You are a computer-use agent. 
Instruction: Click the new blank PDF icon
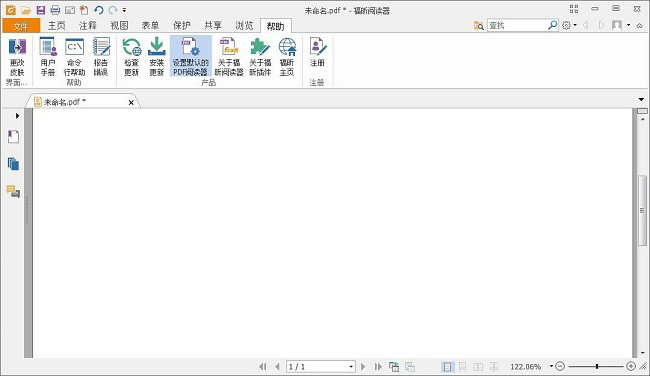coord(84,10)
